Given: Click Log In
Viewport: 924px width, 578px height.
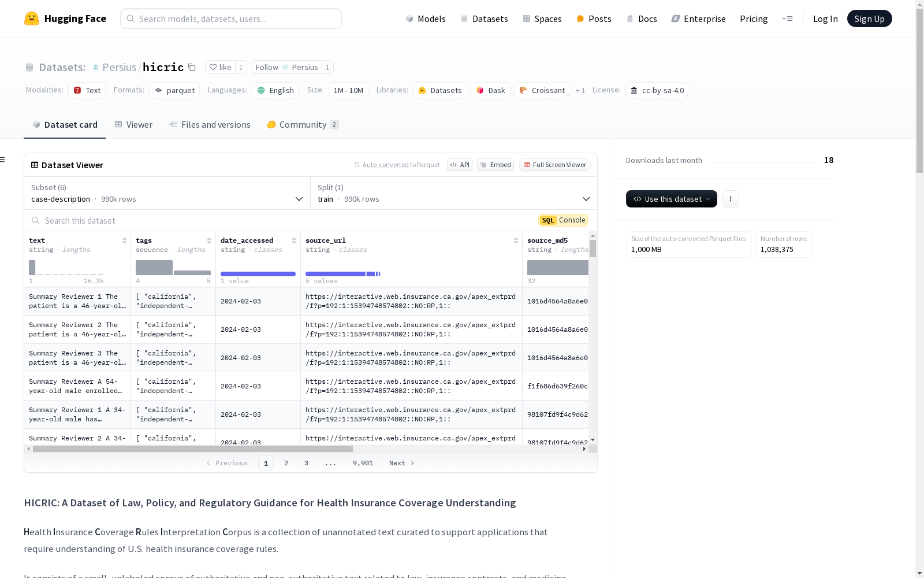Looking at the screenshot, I should pos(825,18).
